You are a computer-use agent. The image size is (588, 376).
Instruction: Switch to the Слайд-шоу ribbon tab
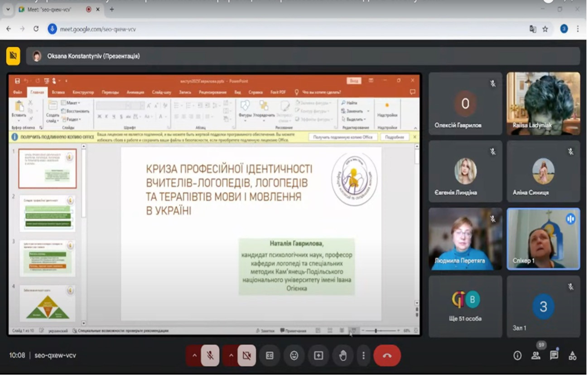(x=161, y=92)
